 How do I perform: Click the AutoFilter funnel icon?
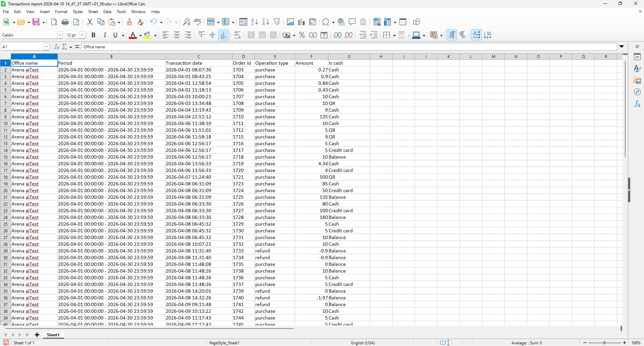(277, 22)
